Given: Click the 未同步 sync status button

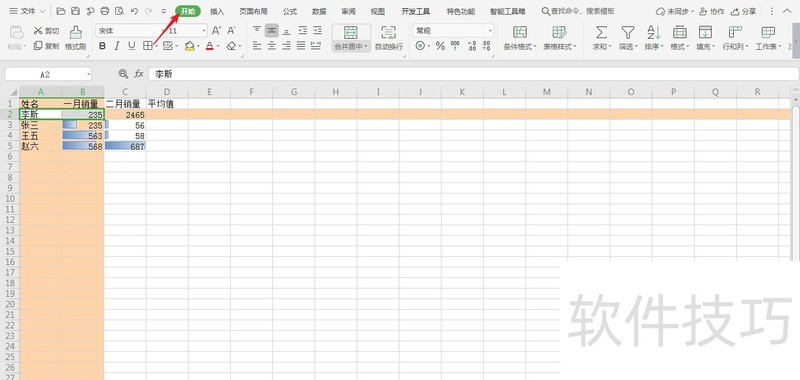Looking at the screenshot, I should point(674,11).
